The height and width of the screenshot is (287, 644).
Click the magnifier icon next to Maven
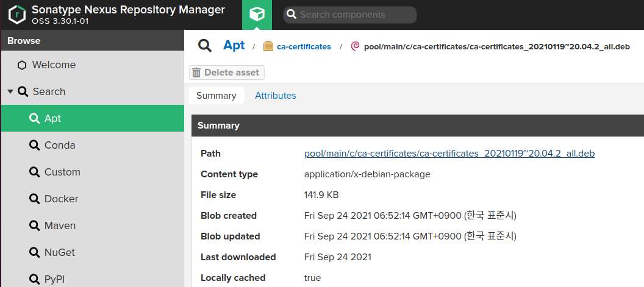coord(35,226)
